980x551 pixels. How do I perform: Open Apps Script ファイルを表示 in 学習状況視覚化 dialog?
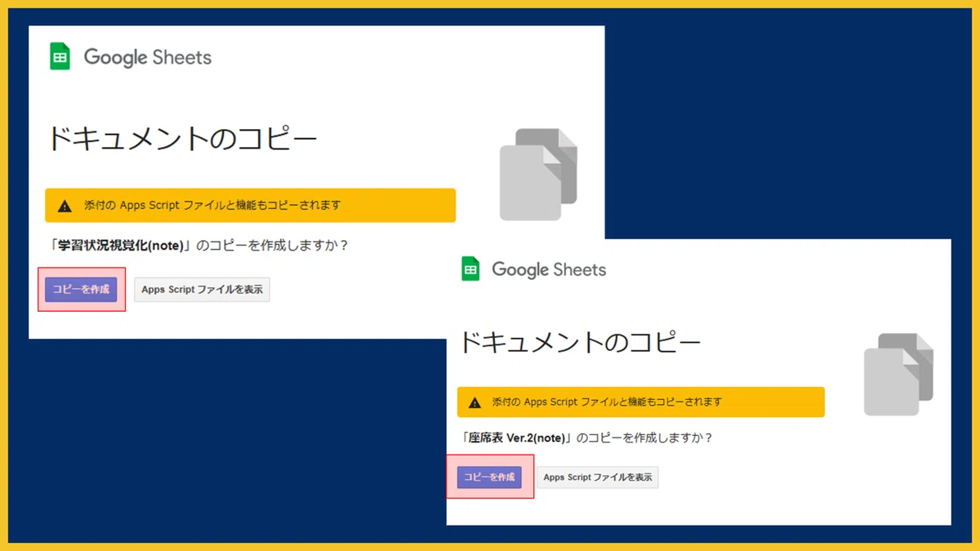click(x=202, y=290)
